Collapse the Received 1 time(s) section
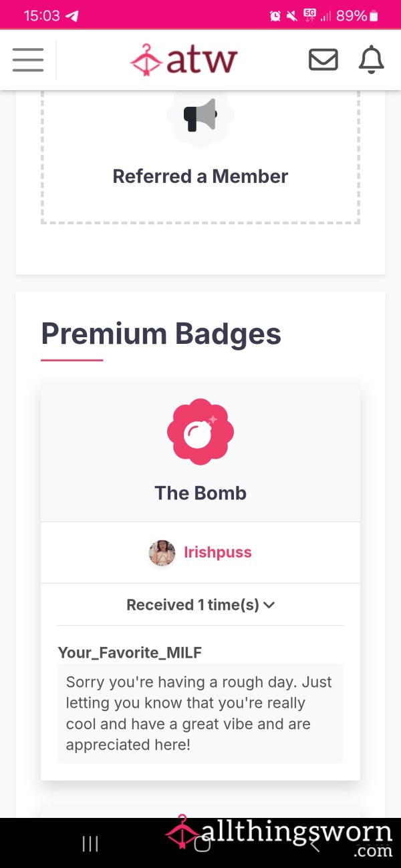 click(200, 605)
